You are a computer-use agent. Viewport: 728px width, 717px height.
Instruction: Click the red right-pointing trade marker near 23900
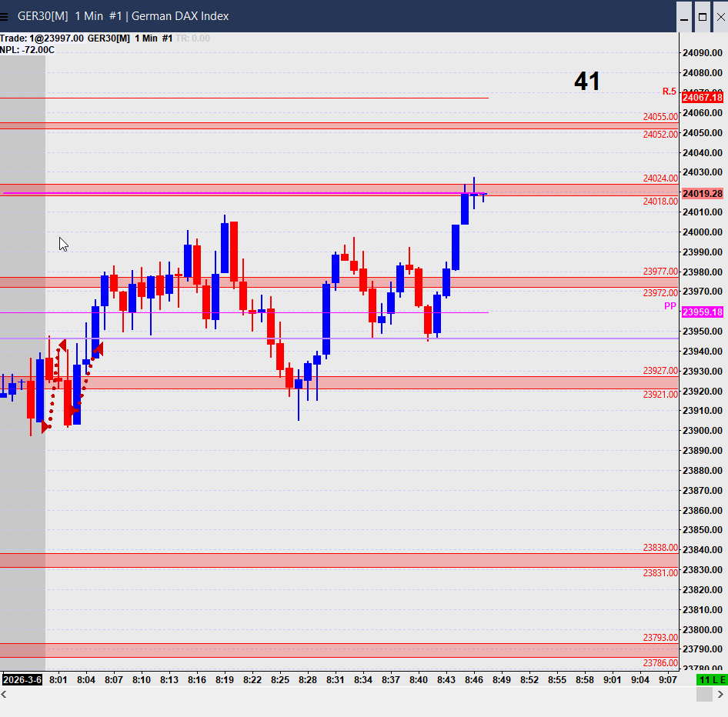coord(45,426)
